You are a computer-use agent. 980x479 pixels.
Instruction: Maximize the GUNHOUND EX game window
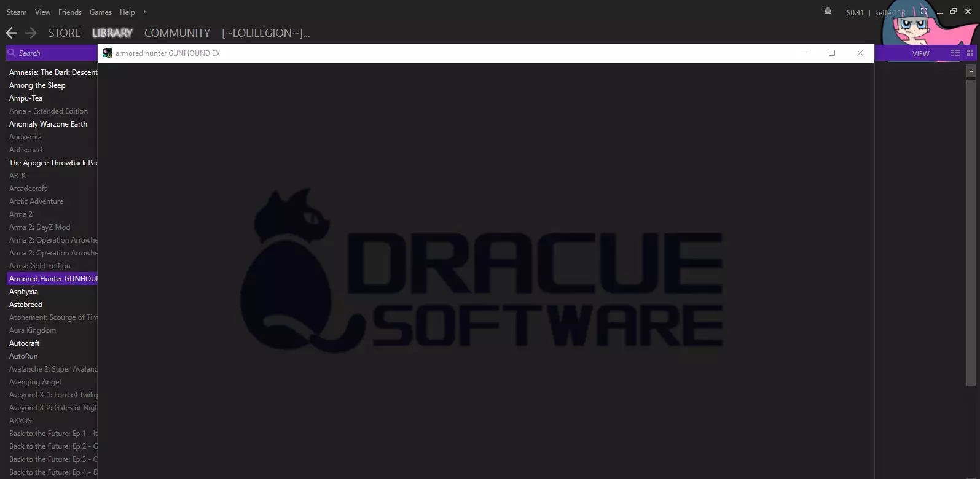[832, 53]
